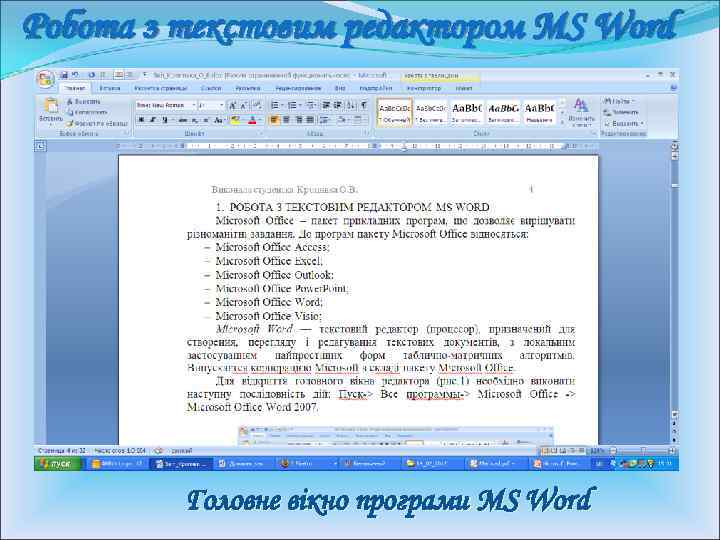Apply the Heading 1 style in gallery
The height and width of the screenshot is (540, 720).
click(467, 112)
